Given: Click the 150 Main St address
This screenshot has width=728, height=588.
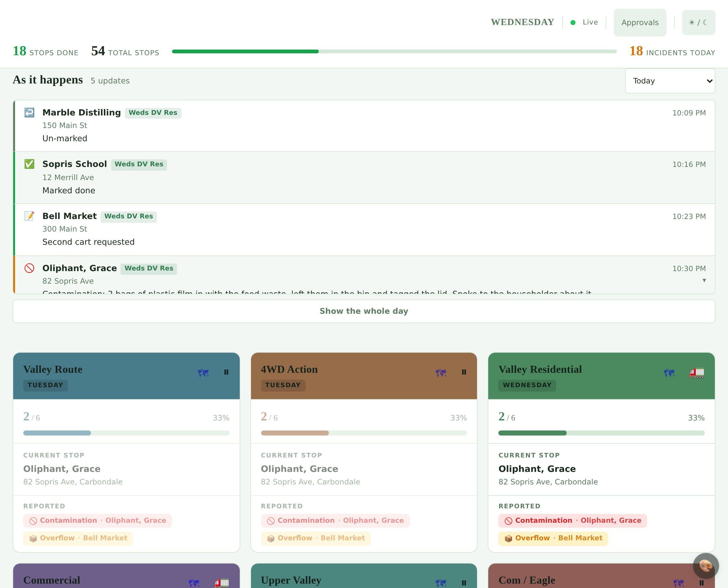Looking at the screenshot, I should click(x=65, y=125).
